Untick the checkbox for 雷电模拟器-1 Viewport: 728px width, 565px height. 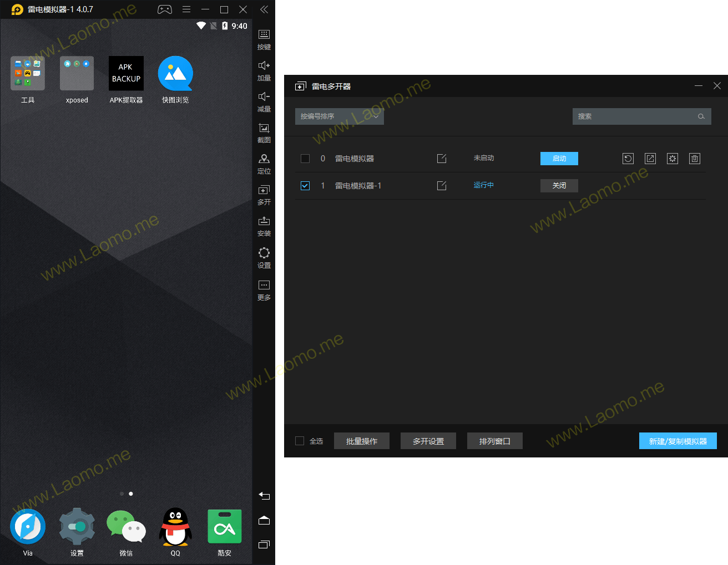pyautogui.click(x=305, y=186)
